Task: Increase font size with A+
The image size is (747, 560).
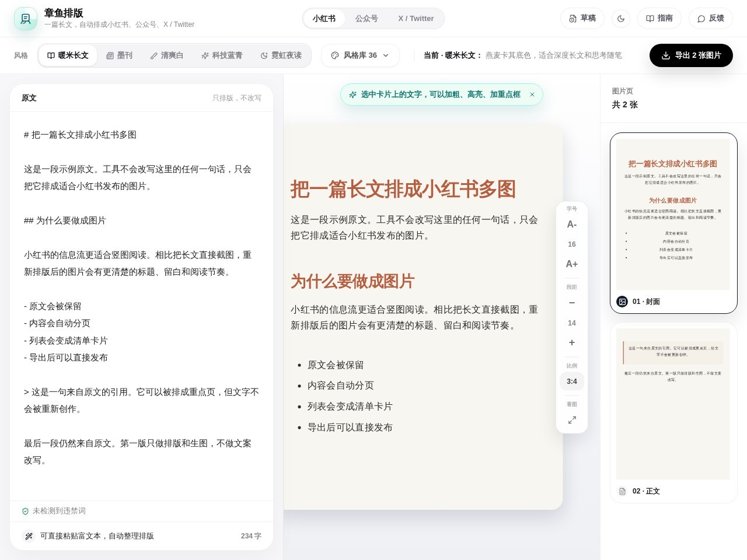Action: click(572, 264)
